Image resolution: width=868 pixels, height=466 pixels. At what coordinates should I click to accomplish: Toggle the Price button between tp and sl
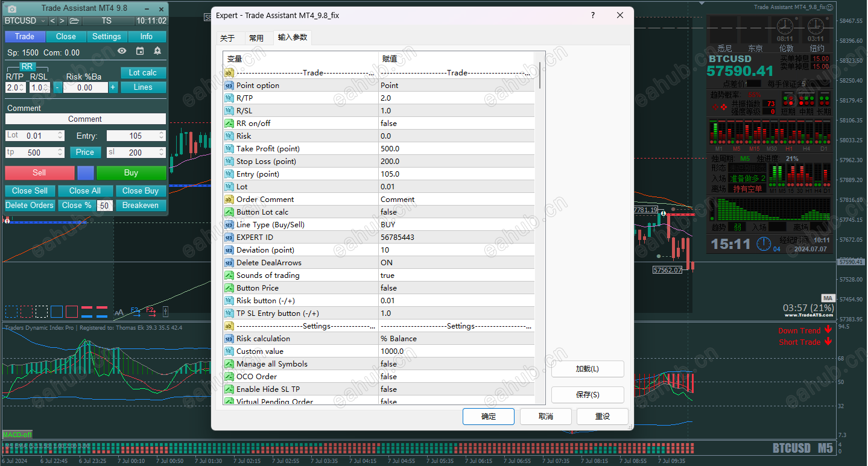pyautogui.click(x=85, y=153)
